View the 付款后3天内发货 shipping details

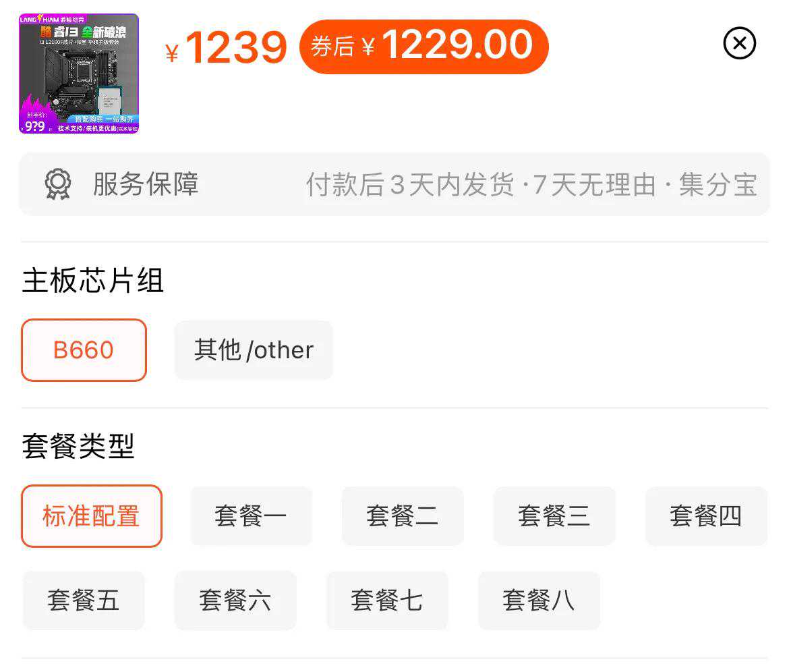[x=410, y=185]
